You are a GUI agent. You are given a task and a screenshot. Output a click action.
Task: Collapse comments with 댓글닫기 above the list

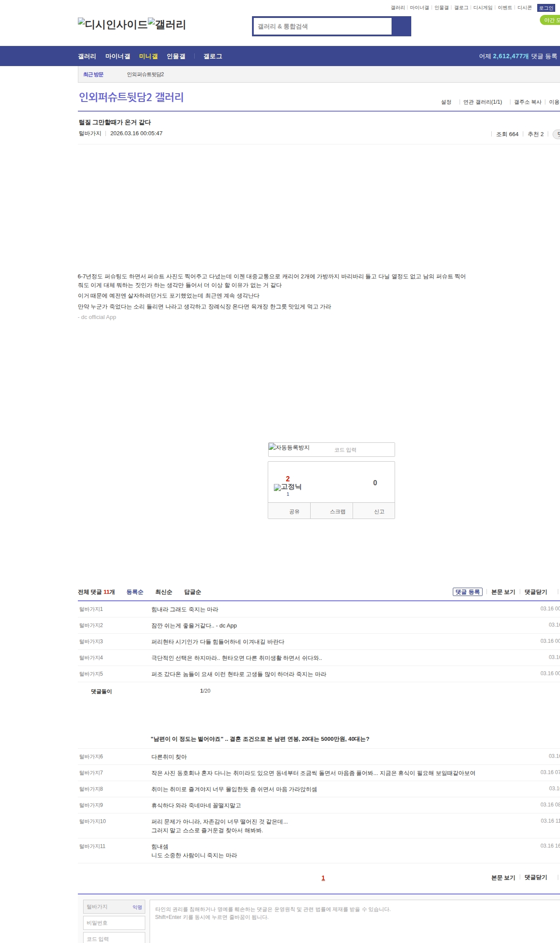pos(536,592)
